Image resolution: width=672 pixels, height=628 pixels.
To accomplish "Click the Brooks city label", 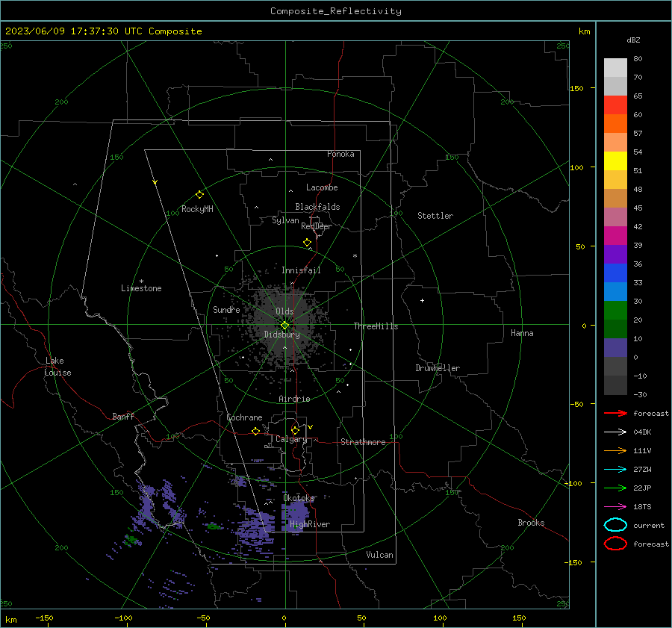I will pos(531,523).
